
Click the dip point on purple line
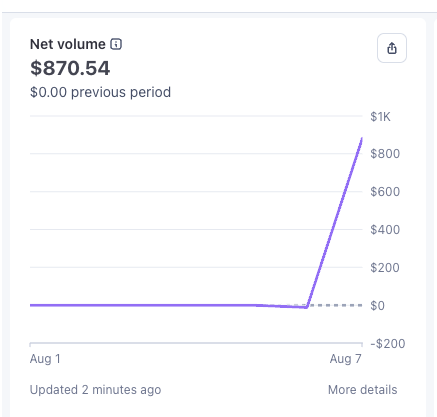pyautogui.click(x=306, y=307)
